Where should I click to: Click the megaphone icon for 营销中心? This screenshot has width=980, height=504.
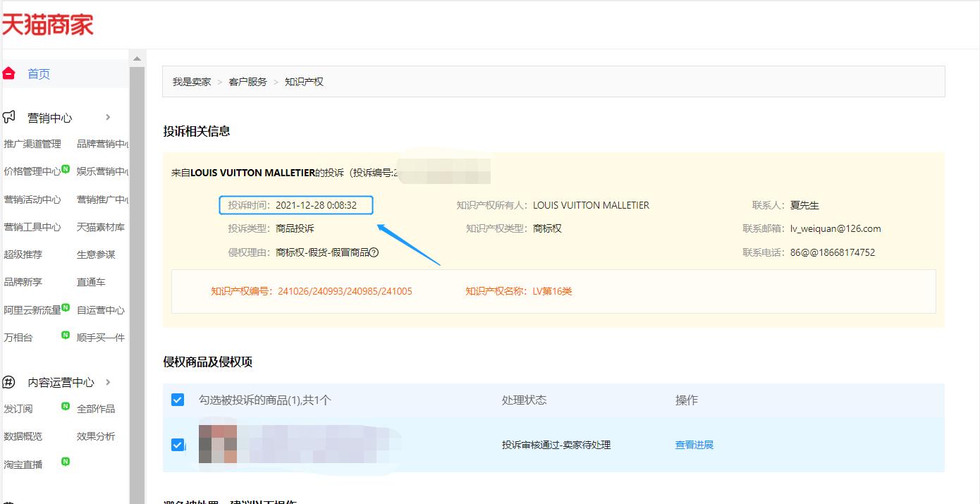9,117
